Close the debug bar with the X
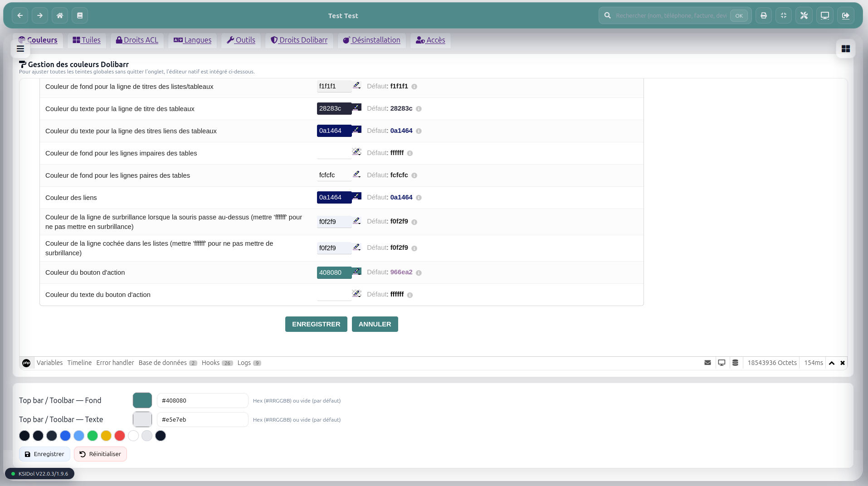This screenshot has height=486, width=868. click(843, 363)
